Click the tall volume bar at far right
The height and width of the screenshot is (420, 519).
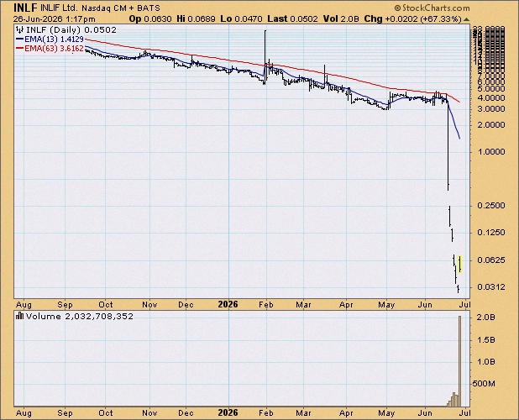tap(459, 361)
